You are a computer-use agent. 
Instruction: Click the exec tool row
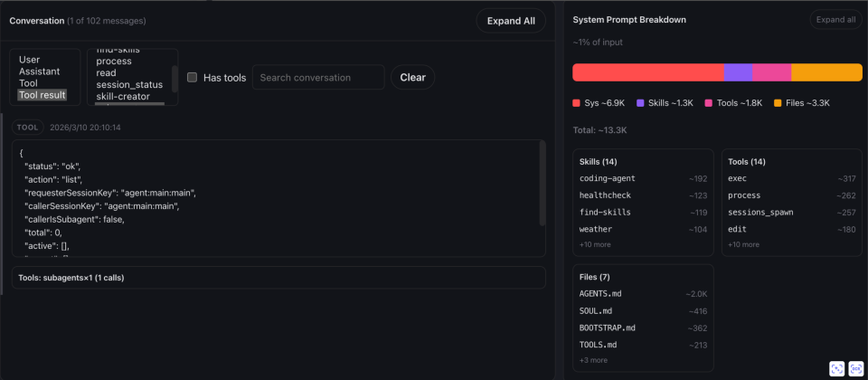coord(792,178)
